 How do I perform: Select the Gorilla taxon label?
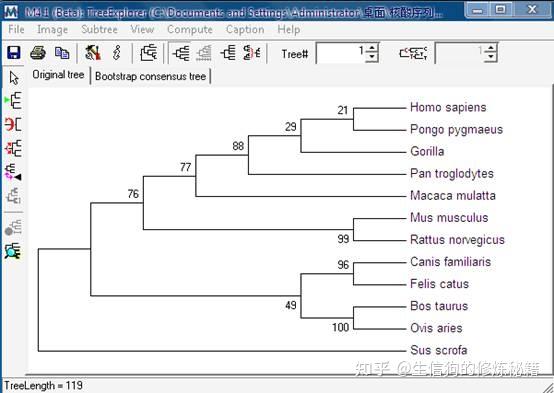click(x=427, y=152)
